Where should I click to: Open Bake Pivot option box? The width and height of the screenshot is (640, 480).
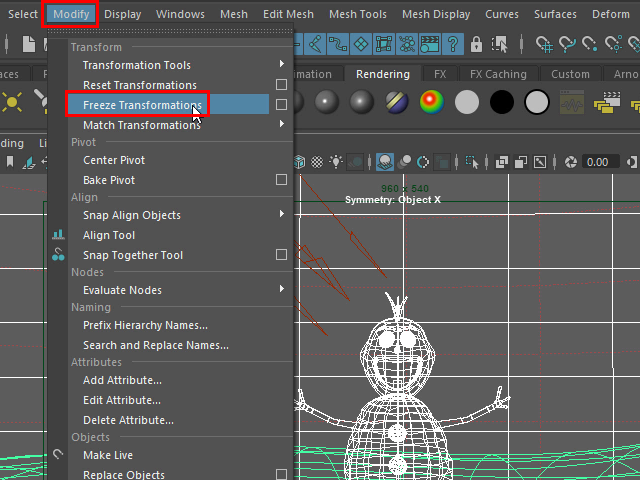pos(282,180)
